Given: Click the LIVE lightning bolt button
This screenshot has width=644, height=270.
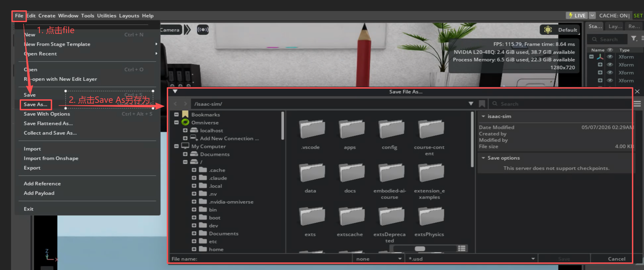Looking at the screenshot, I should point(577,16).
